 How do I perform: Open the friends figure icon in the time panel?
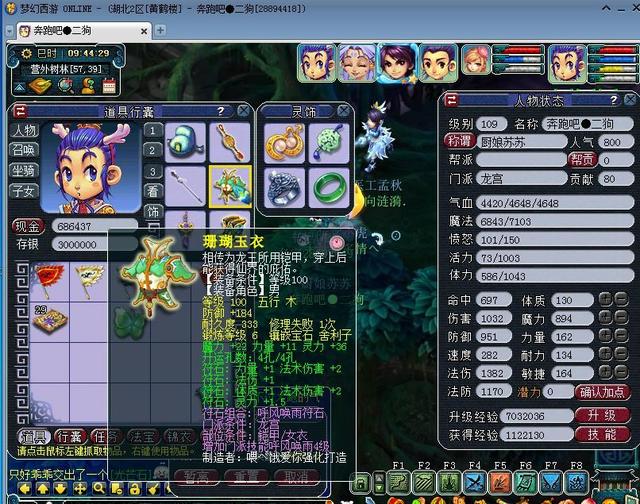pos(88,86)
